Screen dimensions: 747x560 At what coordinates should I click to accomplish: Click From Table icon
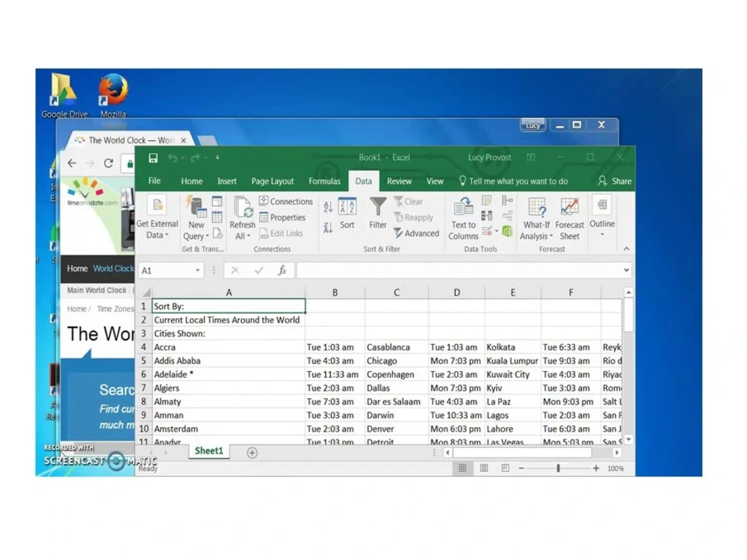tap(217, 217)
